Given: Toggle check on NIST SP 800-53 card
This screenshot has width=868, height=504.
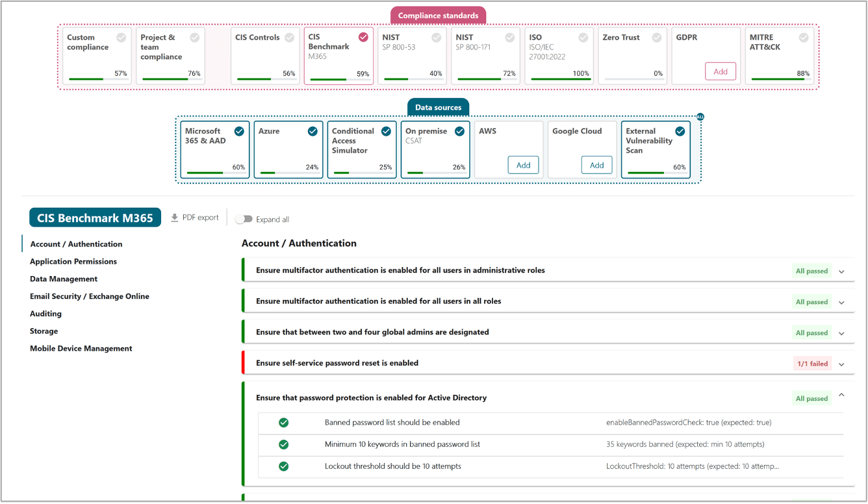Looking at the screenshot, I should pos(437,38).
